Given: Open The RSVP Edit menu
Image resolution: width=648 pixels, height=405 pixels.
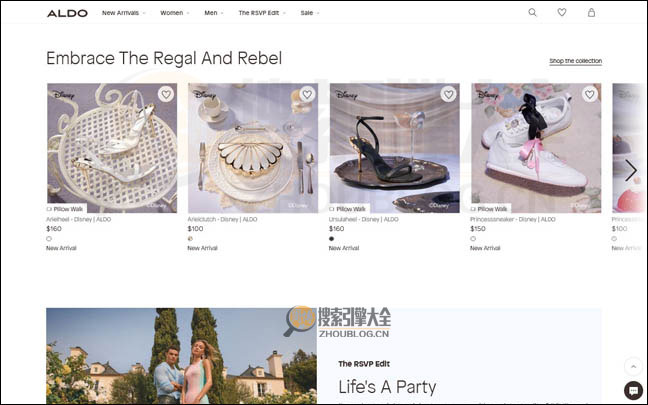Looking at the screenshot, I should click(263, 13).
